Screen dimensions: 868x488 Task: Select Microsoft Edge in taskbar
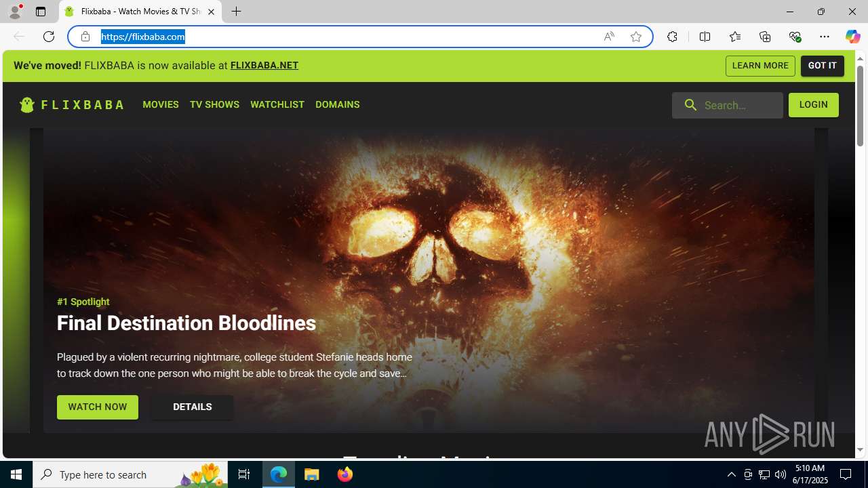tap(279, 474)
